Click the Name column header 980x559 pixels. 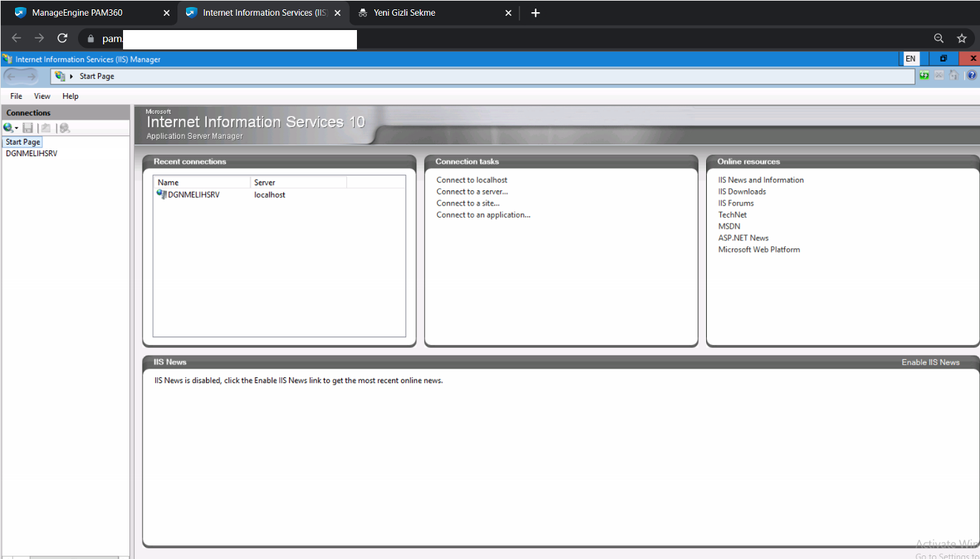pos(202,183)
